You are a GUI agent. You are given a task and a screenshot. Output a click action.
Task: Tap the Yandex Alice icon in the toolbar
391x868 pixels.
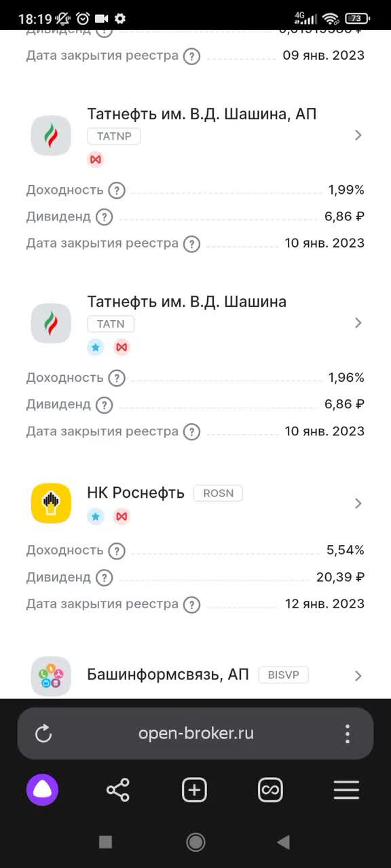pos(42,789)
